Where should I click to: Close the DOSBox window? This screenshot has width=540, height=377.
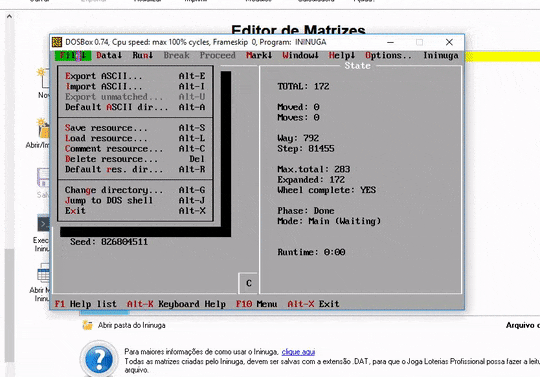click(449, 42)
